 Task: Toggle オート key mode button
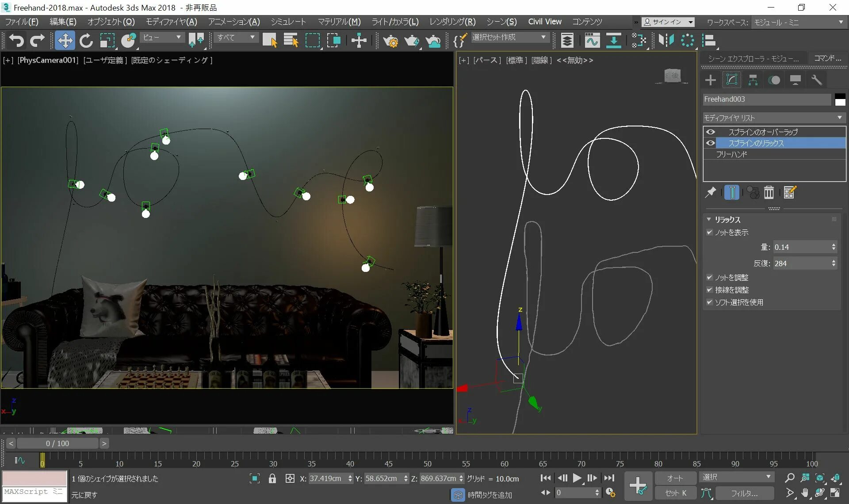676,478
